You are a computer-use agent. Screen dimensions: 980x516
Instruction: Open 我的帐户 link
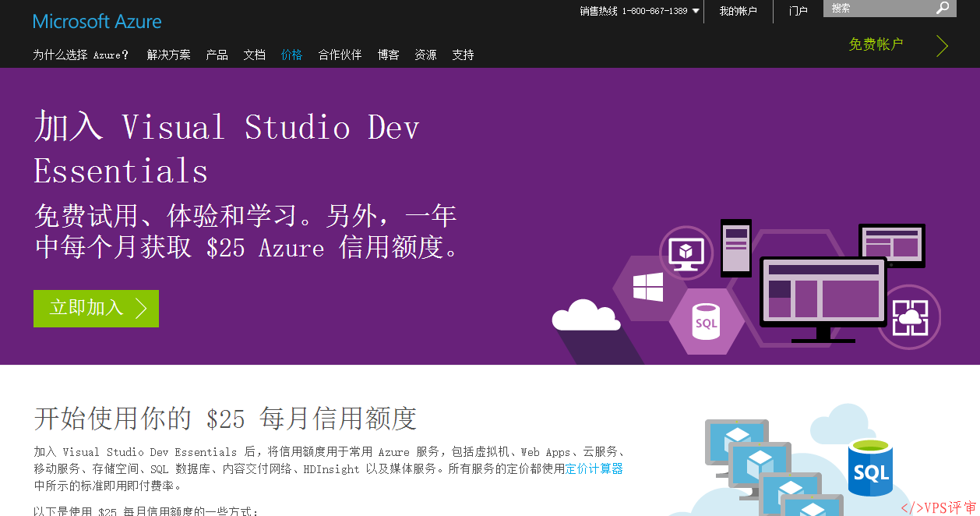(x=738, y=11)
